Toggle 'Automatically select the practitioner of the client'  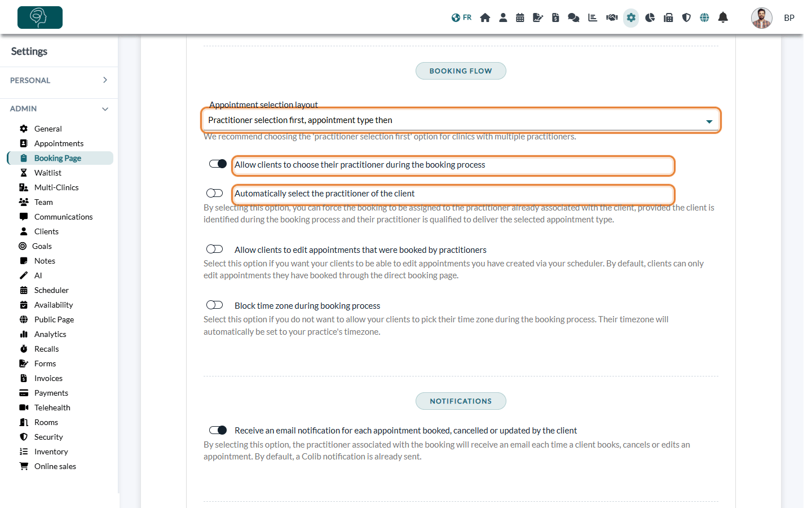pos(215,193)
